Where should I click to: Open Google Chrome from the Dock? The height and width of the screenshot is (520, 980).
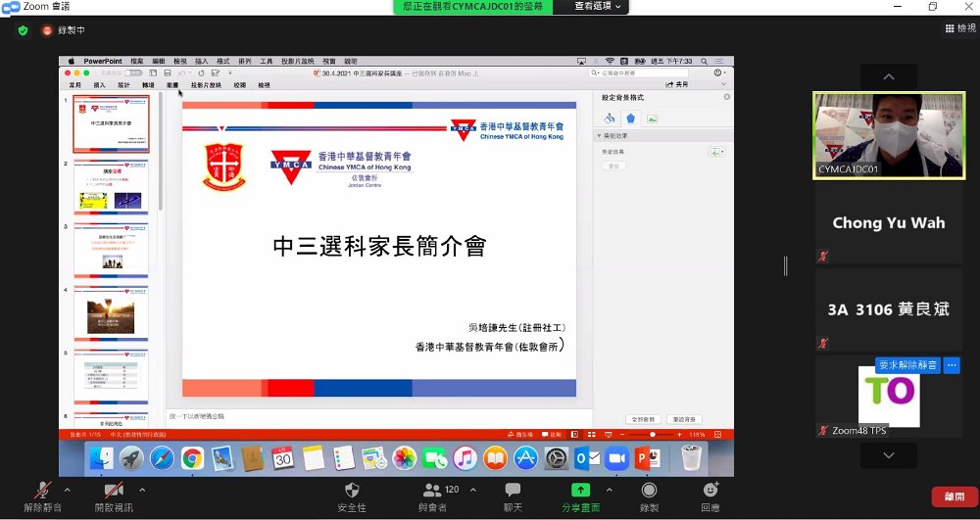tap(192, 459)
